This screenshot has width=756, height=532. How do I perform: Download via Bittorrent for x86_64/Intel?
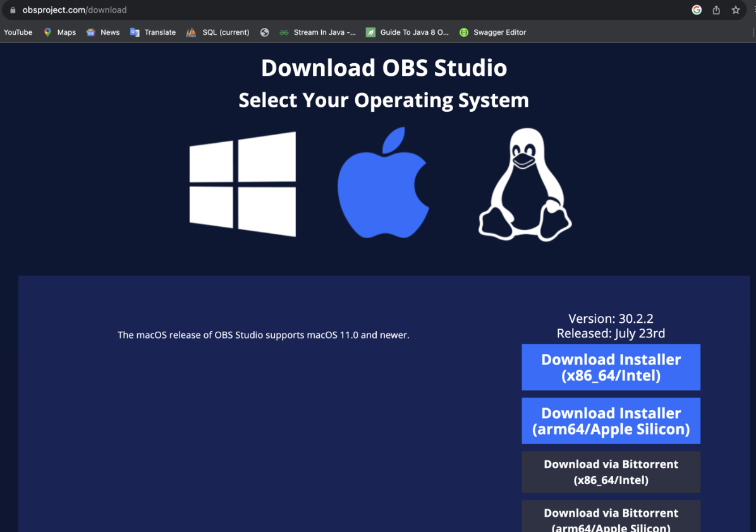click(x=611, y=472)
